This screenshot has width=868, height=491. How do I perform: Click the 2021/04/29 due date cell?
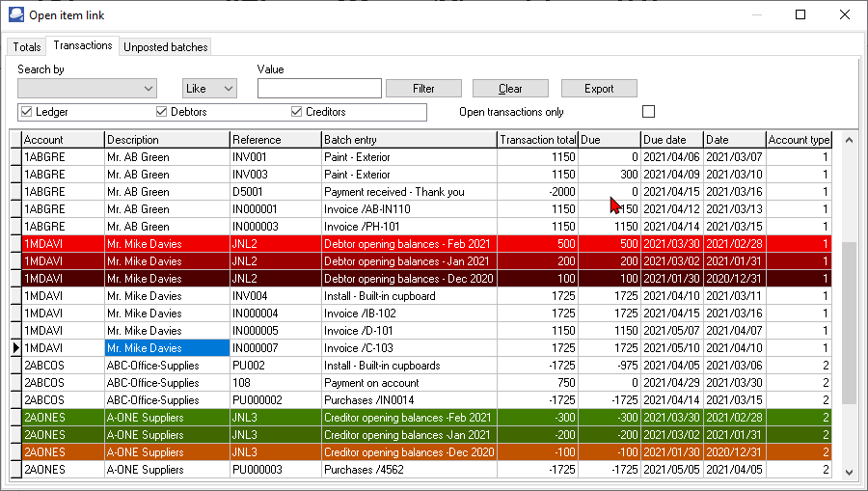[x=672, y=383]
